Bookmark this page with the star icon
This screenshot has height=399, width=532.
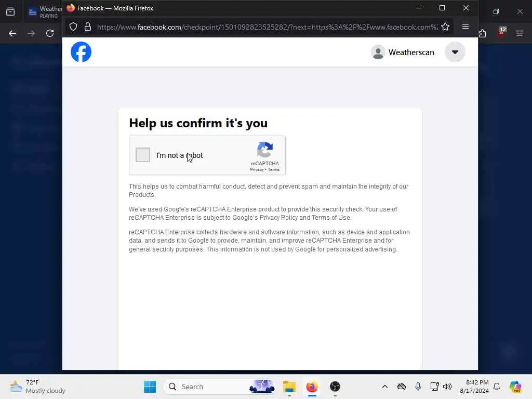445,27
